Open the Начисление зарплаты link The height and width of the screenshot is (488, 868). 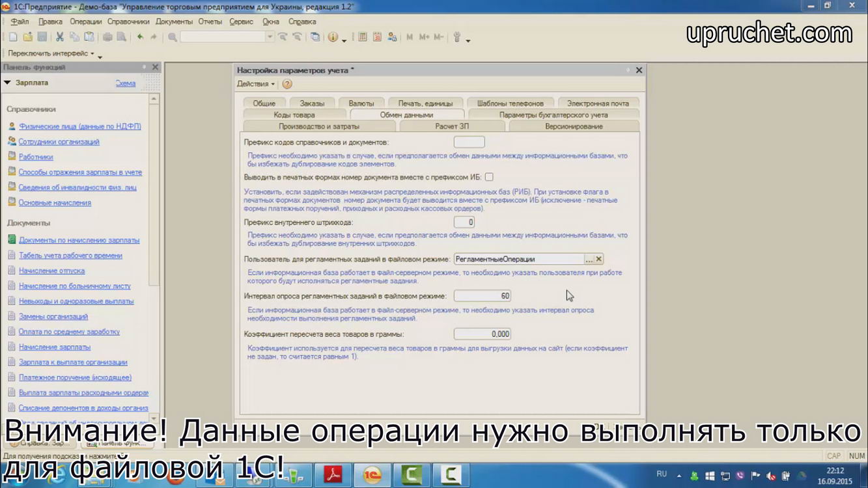point(55,347)
